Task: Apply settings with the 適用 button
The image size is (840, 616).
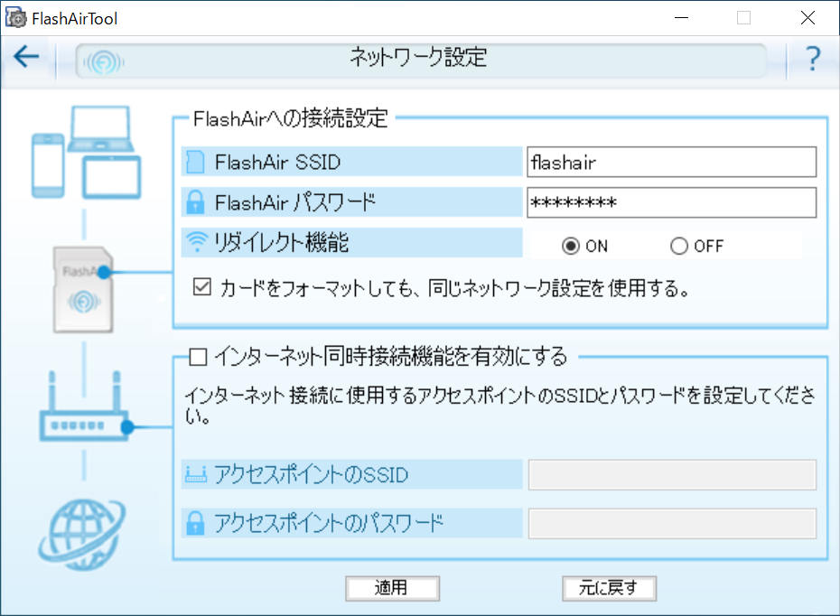Action: click(x=392, y=588)
